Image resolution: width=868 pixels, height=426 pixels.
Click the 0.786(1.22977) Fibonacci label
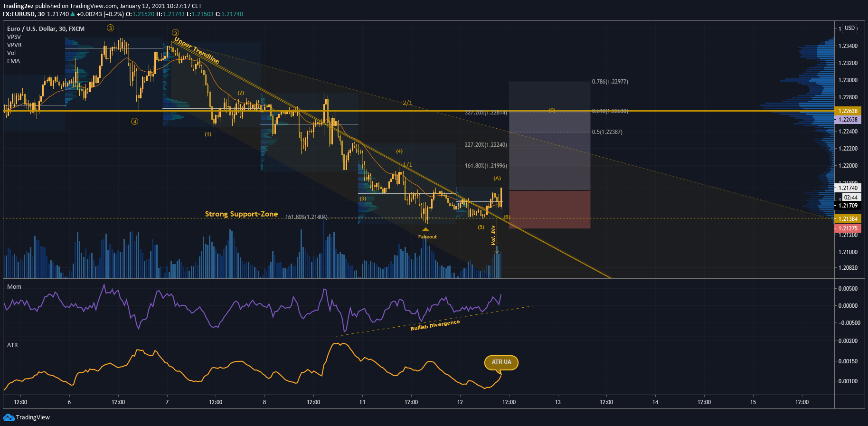pyautogui.click(x=610, y=82)
